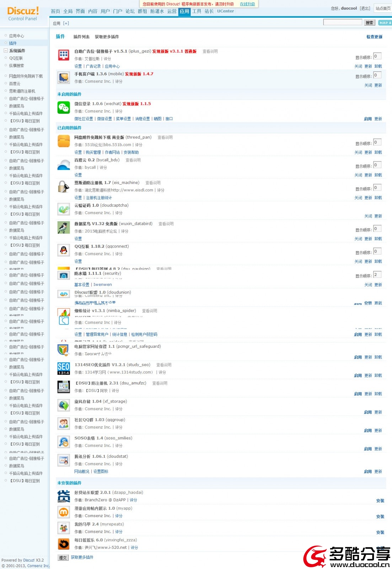
Task: Click the 手机客户端 mobile plugin icon
Action: (x=64, y=78)
